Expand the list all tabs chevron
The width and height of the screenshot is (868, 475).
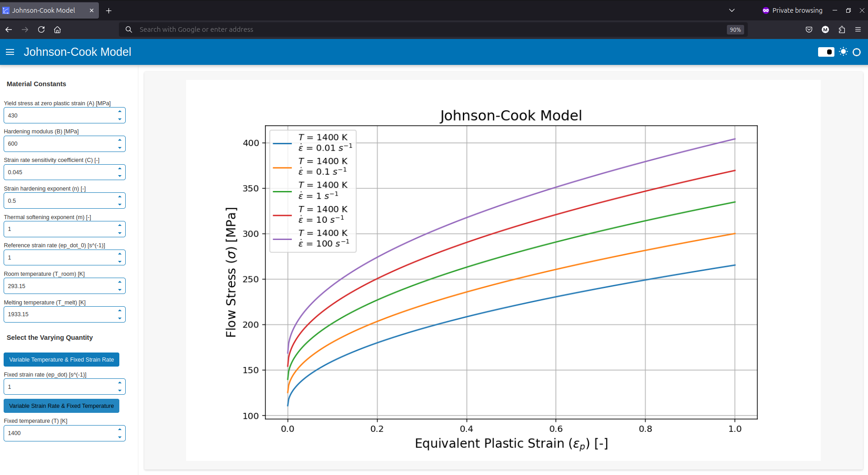732,10
